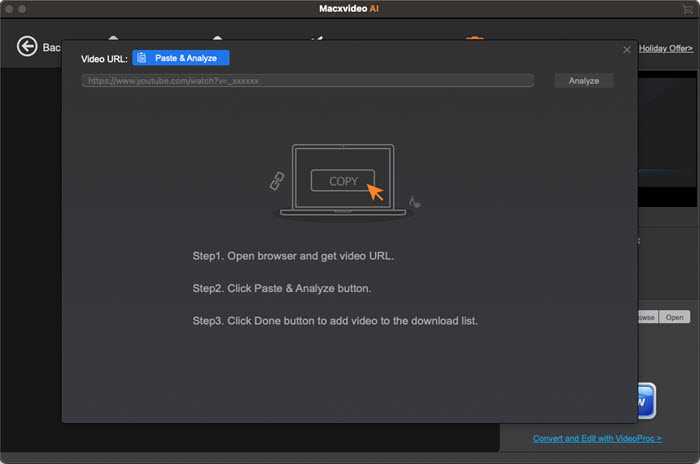Click the Open folder button

[674, 317]
